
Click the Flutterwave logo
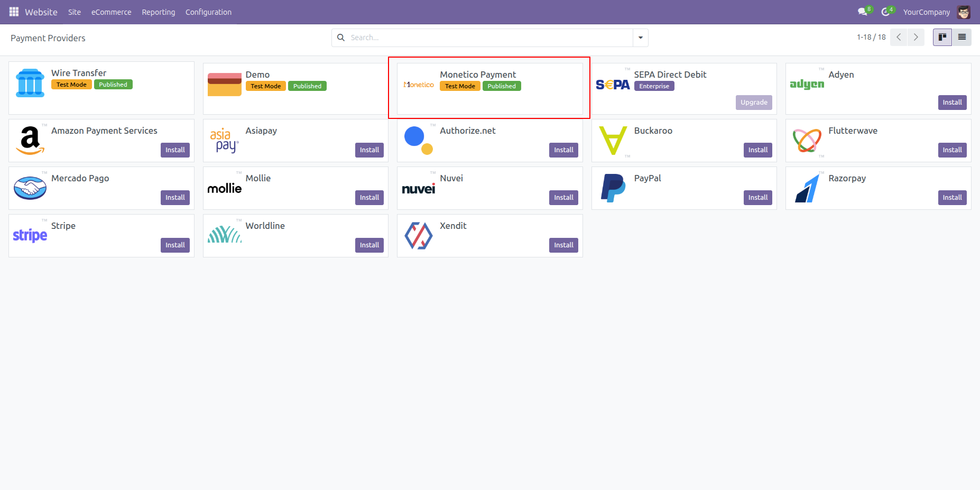coord(807,140)
